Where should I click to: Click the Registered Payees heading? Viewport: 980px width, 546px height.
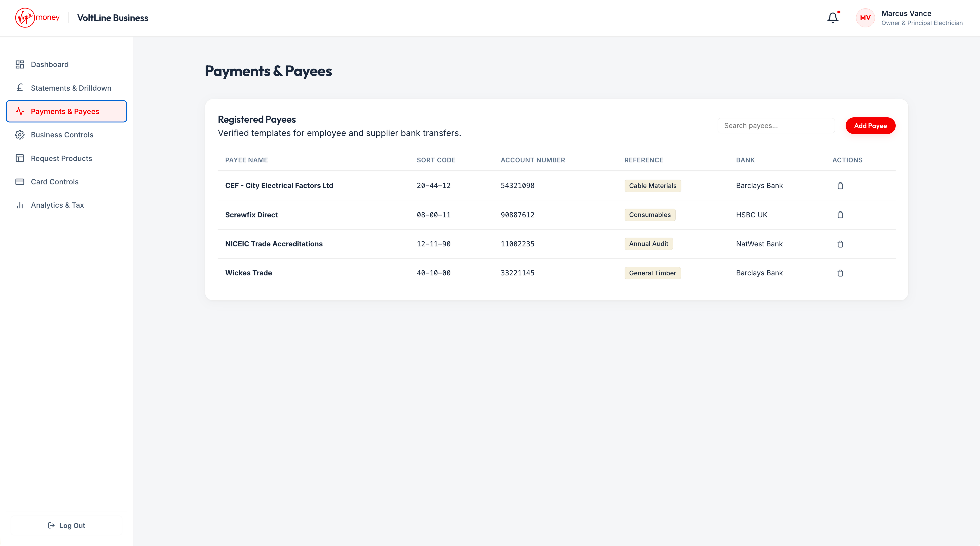click(256, 119)
